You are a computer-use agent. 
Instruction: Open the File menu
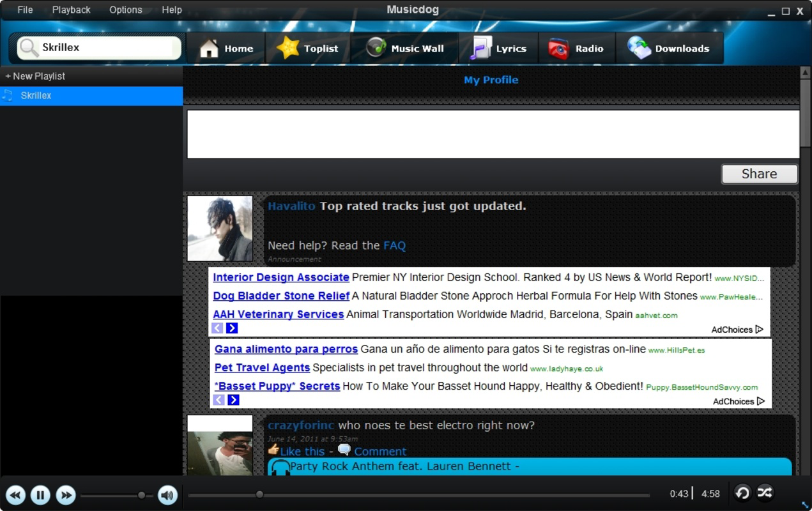(25, 10)
